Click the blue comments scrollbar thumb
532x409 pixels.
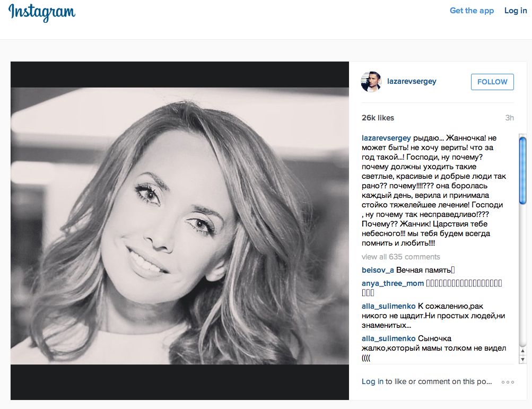(x=522, y=170)
